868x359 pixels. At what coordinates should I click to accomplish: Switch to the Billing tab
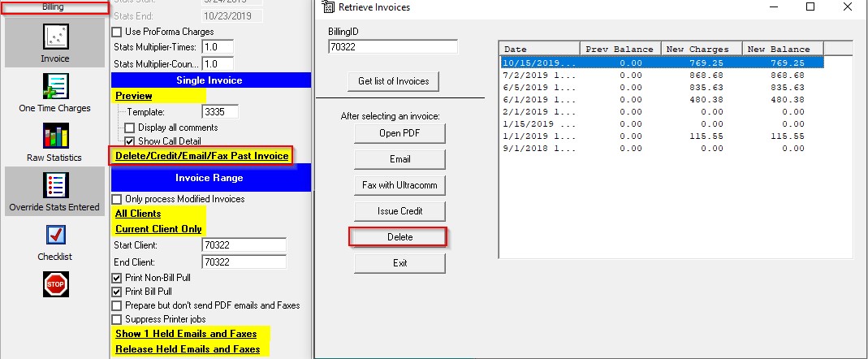point(53,6)
